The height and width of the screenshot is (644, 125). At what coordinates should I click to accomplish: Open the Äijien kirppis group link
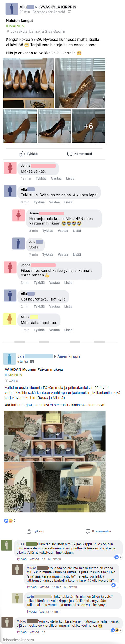point(69,356)
